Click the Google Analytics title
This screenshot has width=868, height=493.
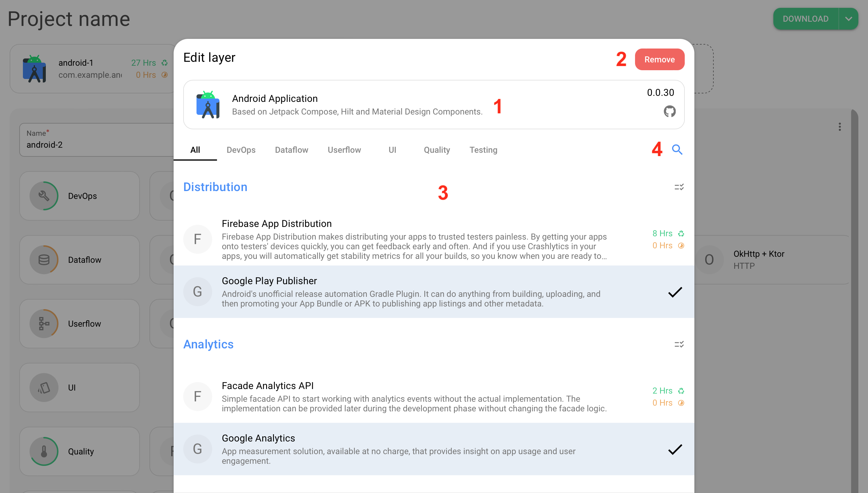(x=258, y=438)
